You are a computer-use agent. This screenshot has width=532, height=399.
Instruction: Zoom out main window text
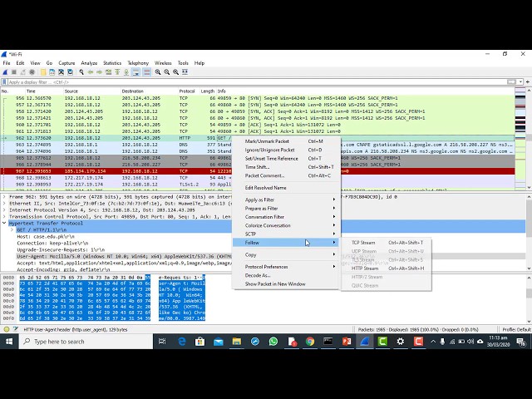tap(166, 72)
